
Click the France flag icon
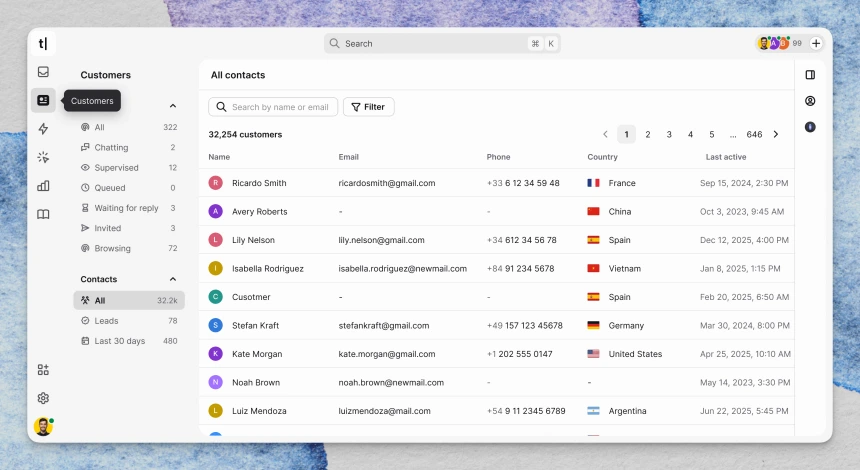[x=593, y=183]
